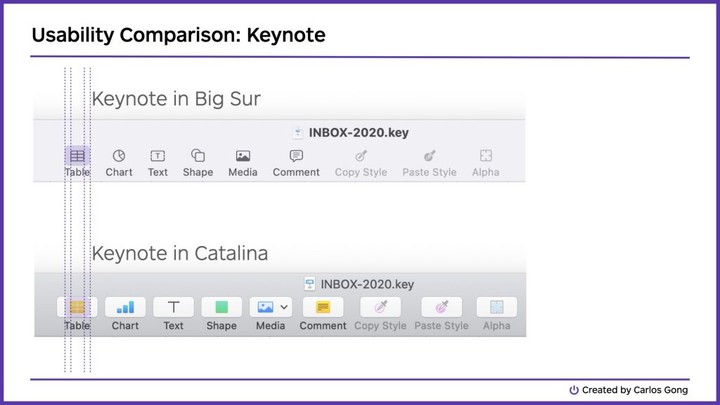This screenshot has height=405, width=720.
Task: Click the yellow Table button in Catalina toolbar
Action: [x=77, y=307]
